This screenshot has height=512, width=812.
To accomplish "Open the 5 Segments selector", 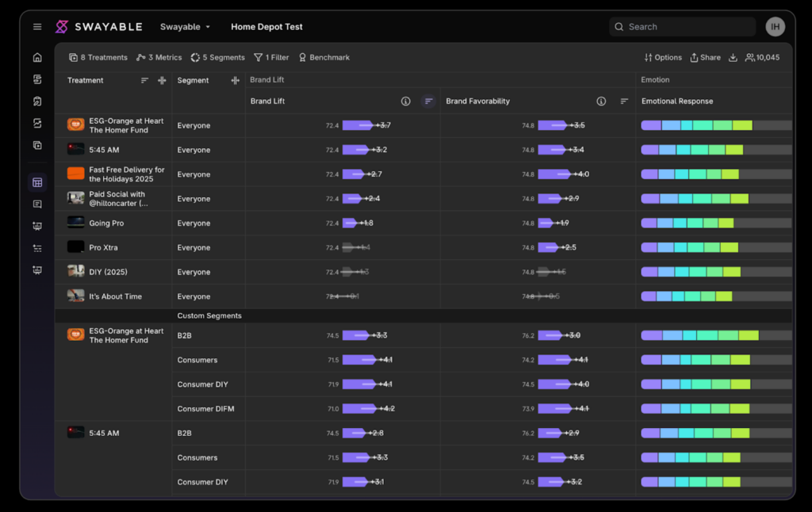I will coord(217,58).
